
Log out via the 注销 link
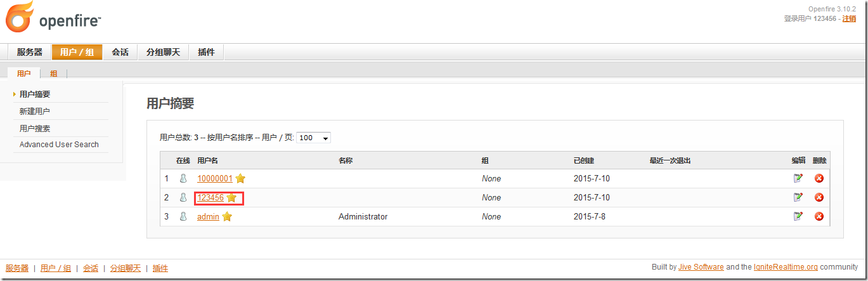click(x=849, y=19)
